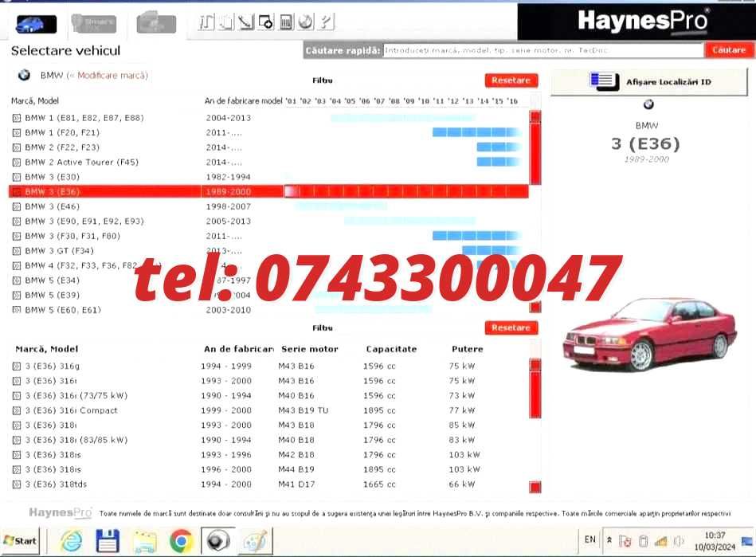Click the Serie motor column header
The height and width of the screenshot is (557, 756).
[x=310, y=349]
